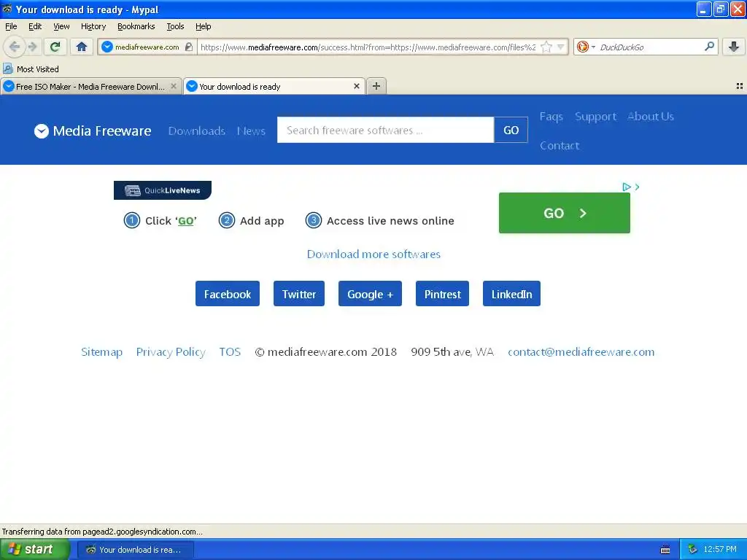747x560 pixels.
Task: Click the Search freeware softwares field
Action: click(385, 130)
